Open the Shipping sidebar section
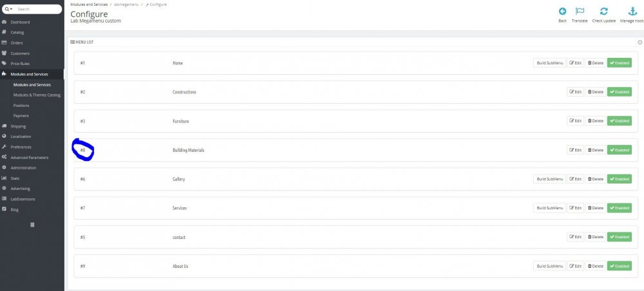Viewport: 644px width, 291px height. [x=18, y=126]
